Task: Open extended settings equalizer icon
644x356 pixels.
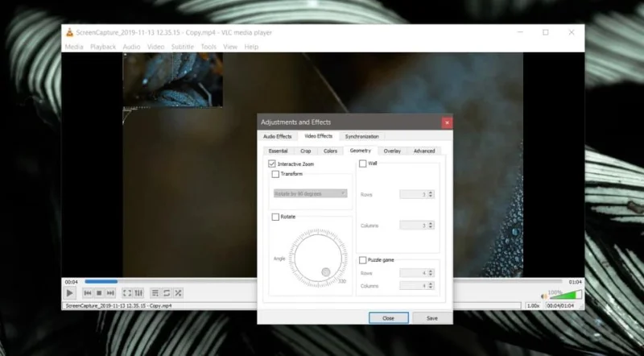Action: pyautogui.click(x=138, y=293)
